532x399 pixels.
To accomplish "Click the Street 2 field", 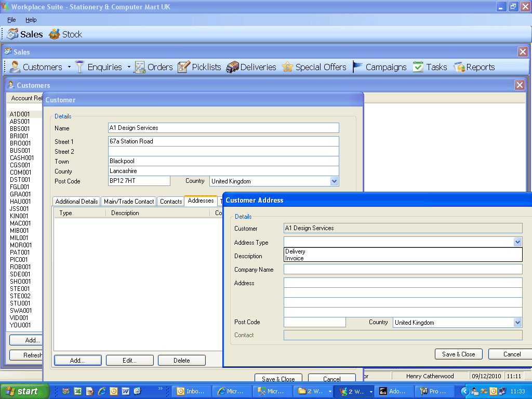I will [223, 151].
